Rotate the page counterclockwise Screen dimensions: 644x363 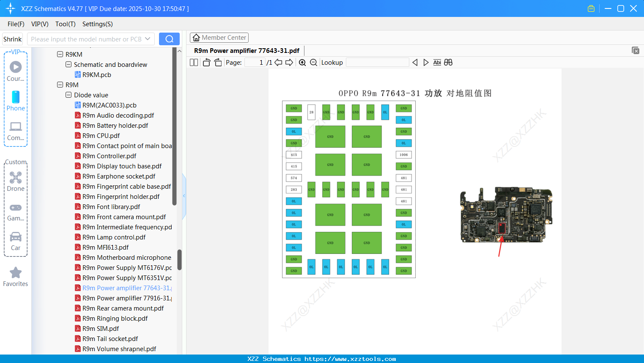click(206, 63)
